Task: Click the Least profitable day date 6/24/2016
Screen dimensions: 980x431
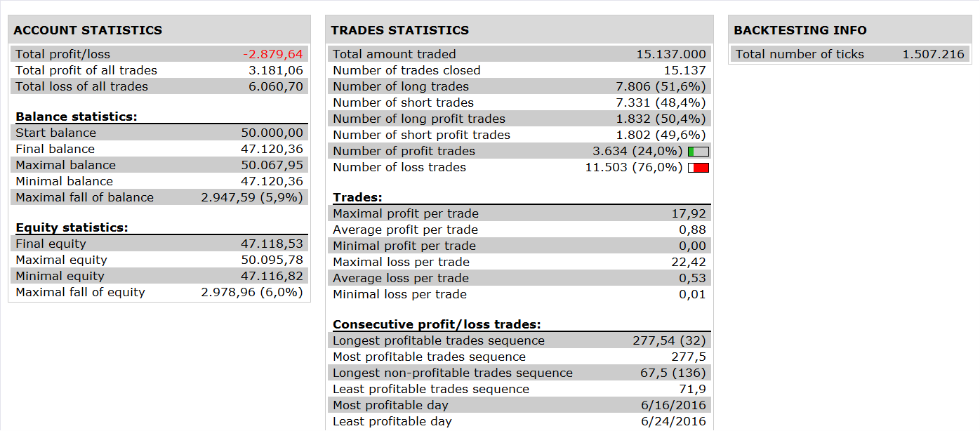Action: pos(673,421)
